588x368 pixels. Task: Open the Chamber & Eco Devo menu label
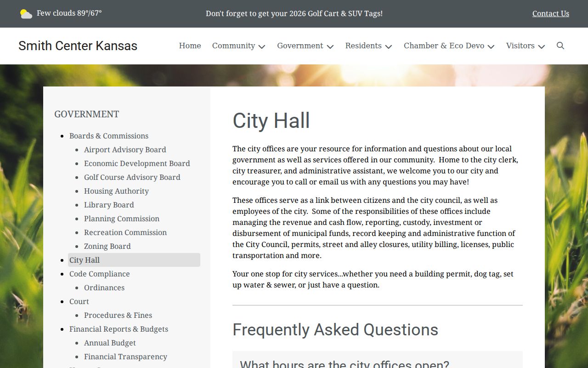(444, 46)
